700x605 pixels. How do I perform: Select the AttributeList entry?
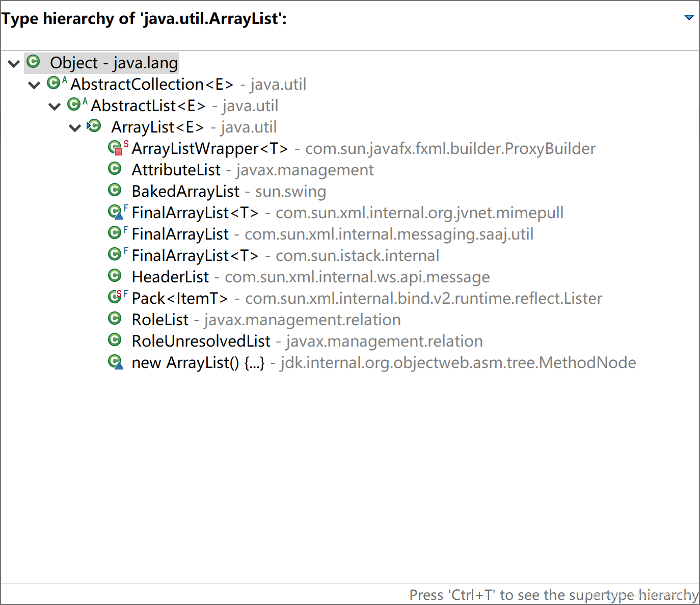click(176, 169)
